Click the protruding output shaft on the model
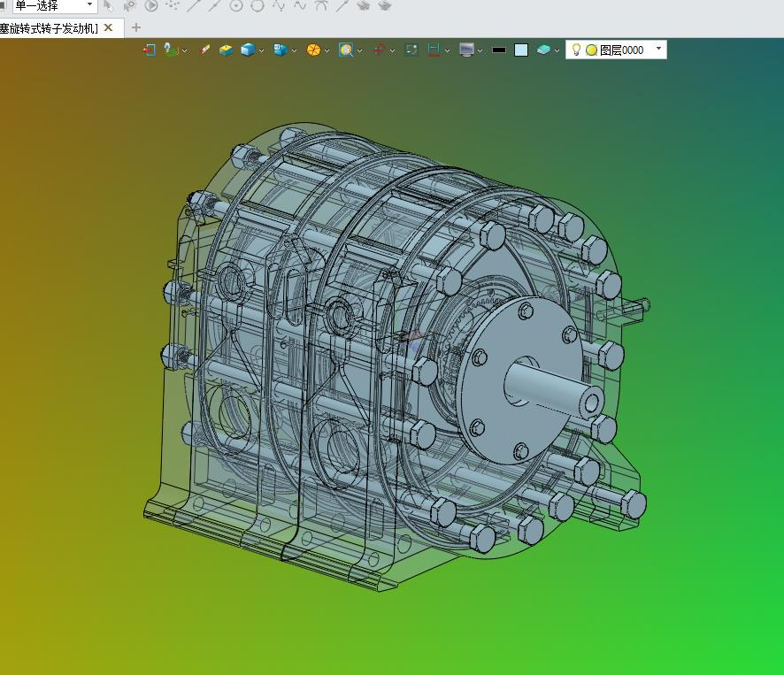 point(554,390)
